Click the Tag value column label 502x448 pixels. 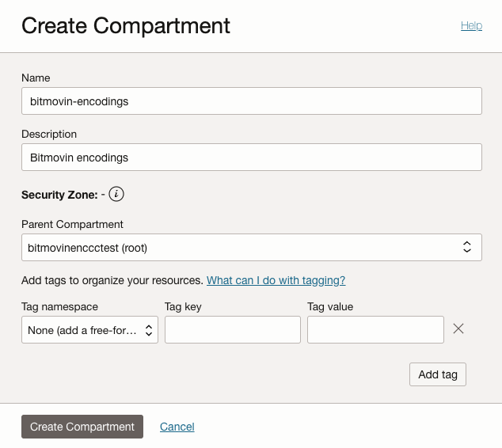pos(330,306)
